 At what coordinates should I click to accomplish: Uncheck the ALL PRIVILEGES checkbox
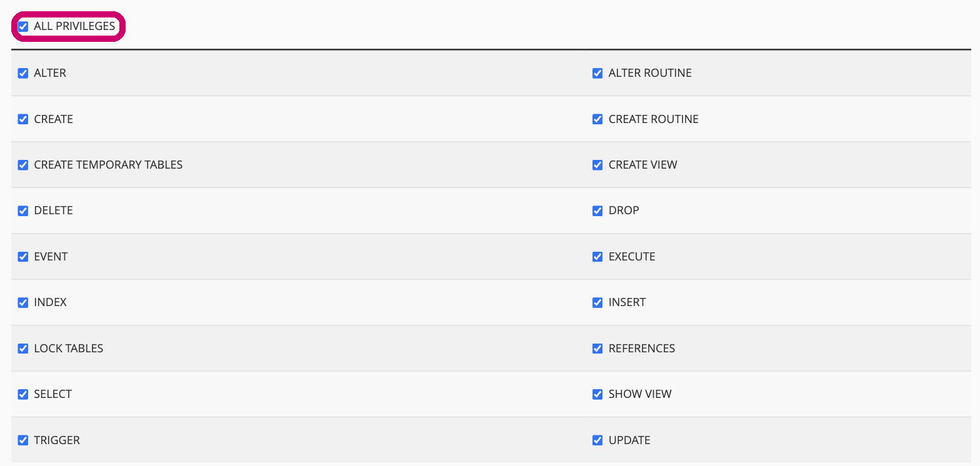(x=23, y=27)
